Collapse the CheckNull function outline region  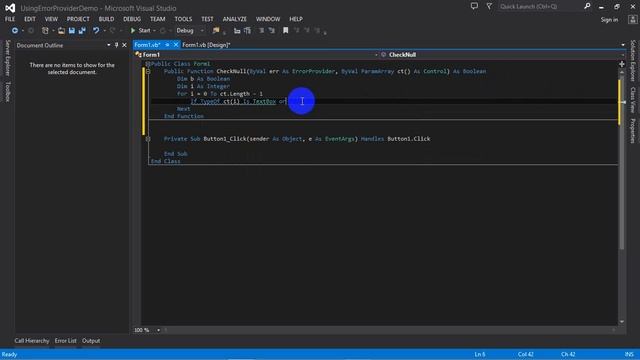148,71
